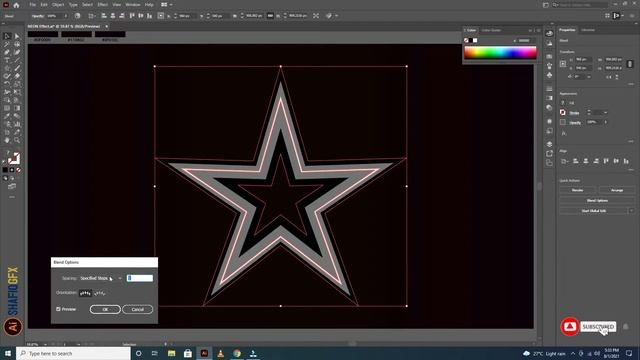Open stroke weight dropdown in Appearance
Image resolution: width=640 pixels, height=360 pixels.
pyautogui.click(x=605, y=113)
